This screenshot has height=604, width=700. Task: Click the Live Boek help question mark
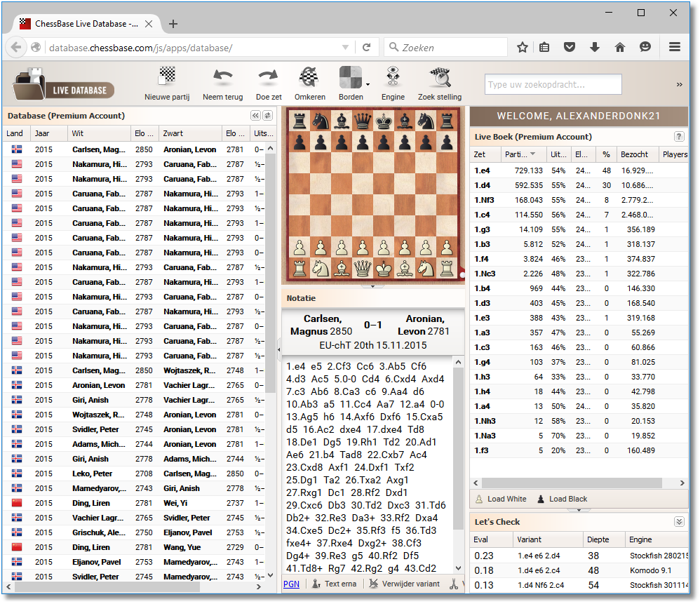[679, 137]
